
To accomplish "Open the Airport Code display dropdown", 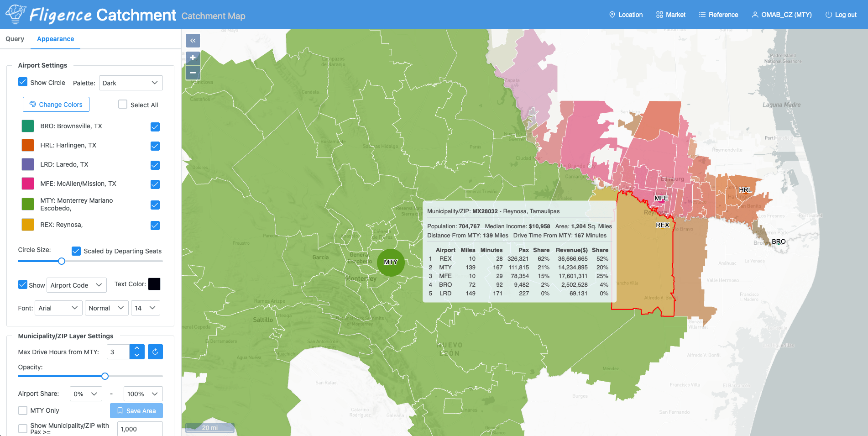I will (76, 285).
